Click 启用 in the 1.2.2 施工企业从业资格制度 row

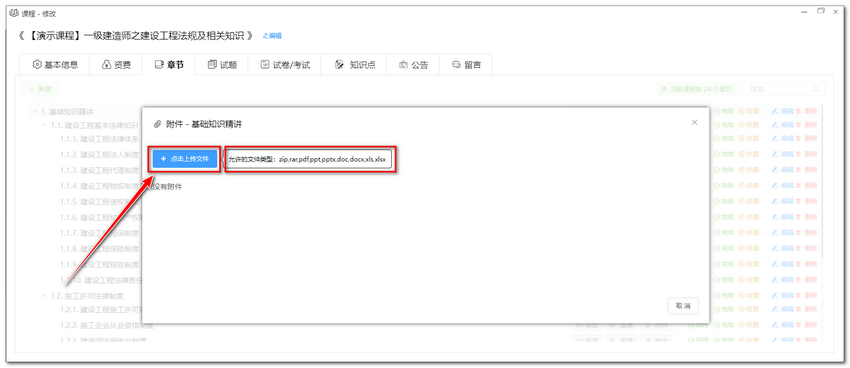698,325
